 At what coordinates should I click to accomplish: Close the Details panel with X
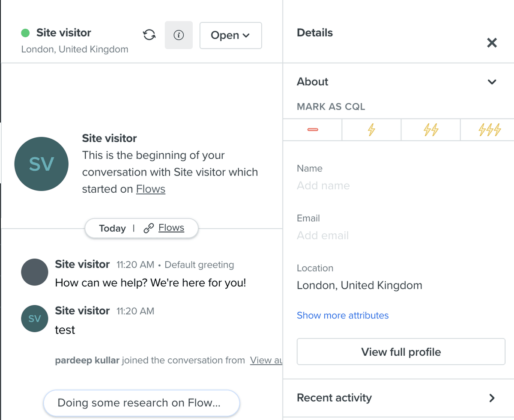point(492,43)
